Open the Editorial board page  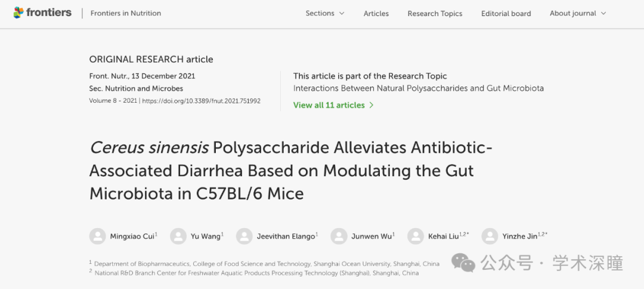(x=506, y=14)
